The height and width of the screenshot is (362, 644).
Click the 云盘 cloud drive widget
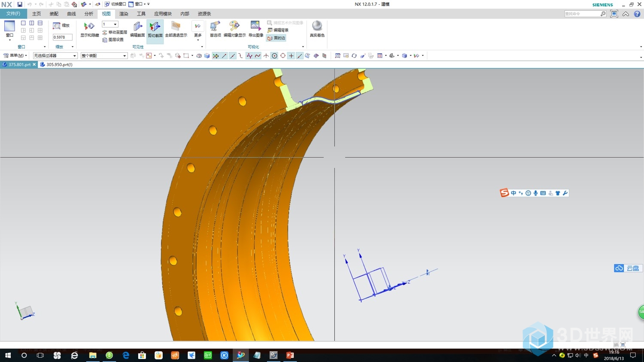628,268
